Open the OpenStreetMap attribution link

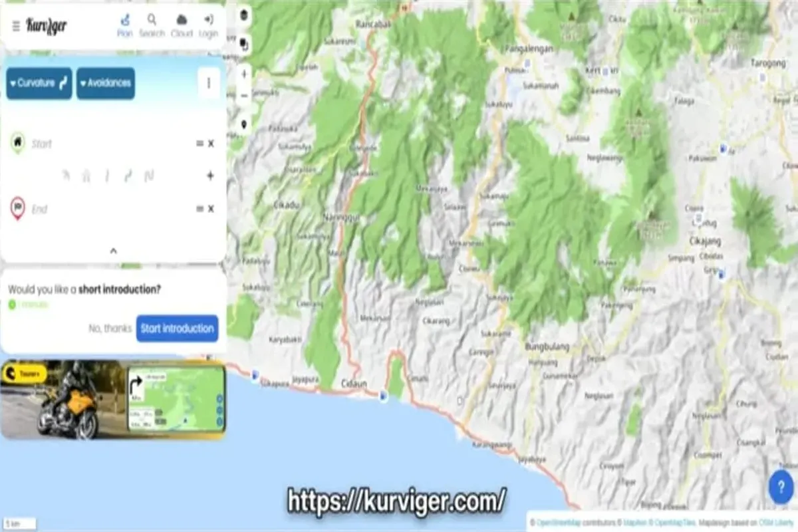coord(558,523)
